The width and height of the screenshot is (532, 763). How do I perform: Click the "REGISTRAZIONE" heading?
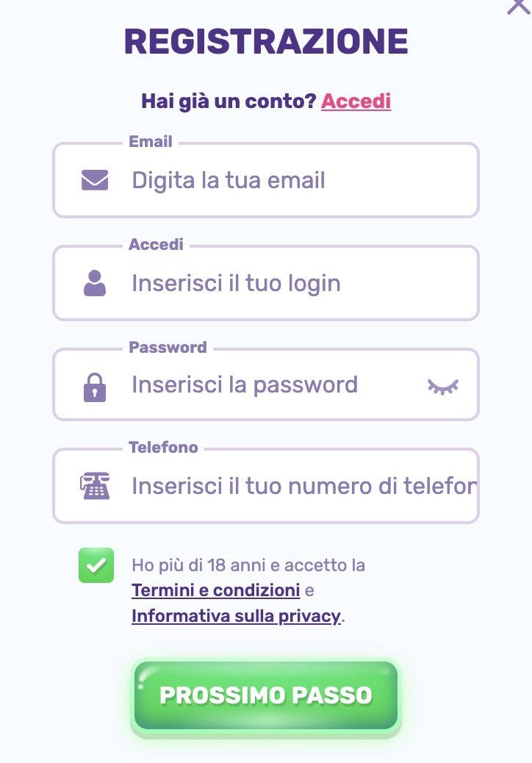[x=266, y=42]
